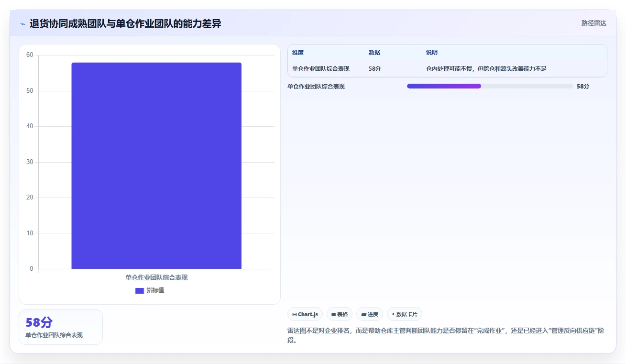This screenshot has width=626, height=364.
Task: Click the x-axis label 单仓作业团队综合表现
Action: [156, 277]
